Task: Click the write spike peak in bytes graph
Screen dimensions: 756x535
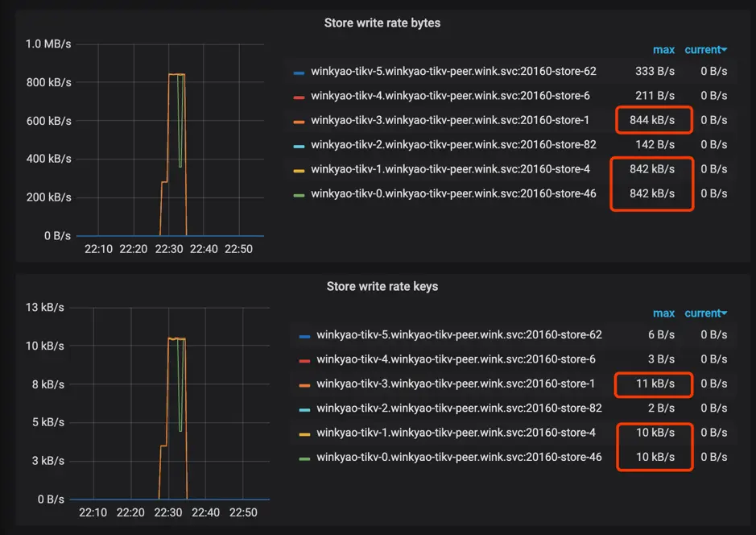Action: 176,74
